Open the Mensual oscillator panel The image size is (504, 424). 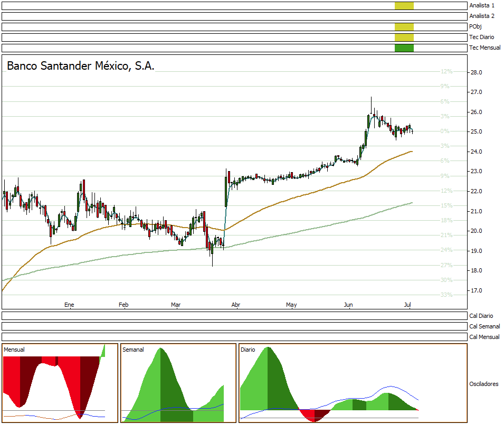[60, 383]
